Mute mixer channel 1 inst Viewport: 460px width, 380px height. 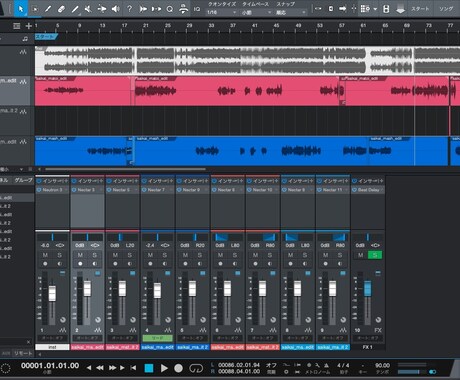coord(45,255)
